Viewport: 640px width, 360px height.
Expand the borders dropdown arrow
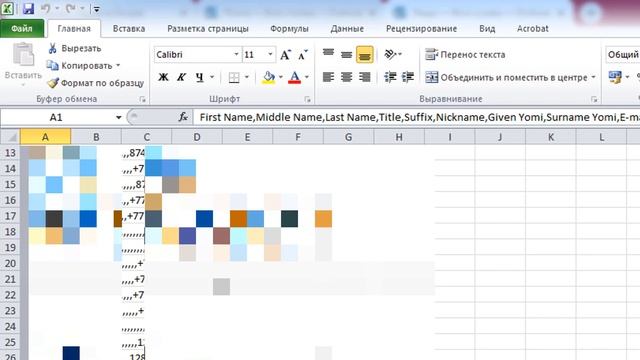tap(247, 77)
